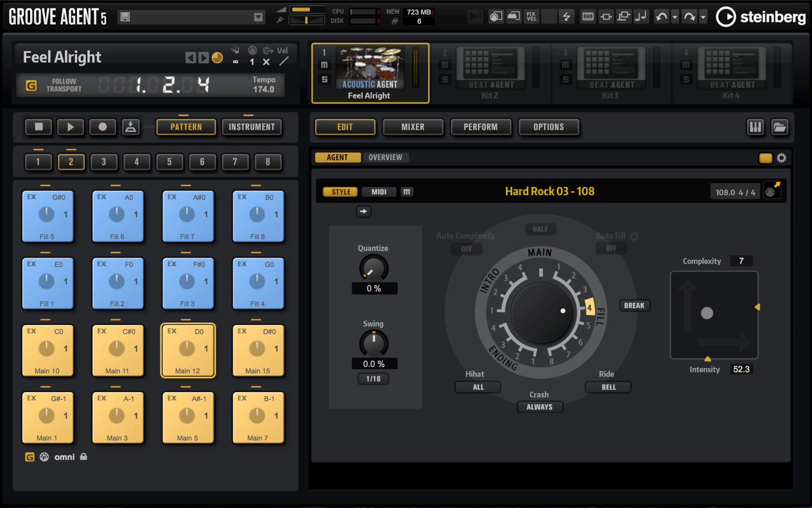Image resolution: width=812 pixels, height=508 pixels.
Task: Open Auto Fill settings gear
Action: (x=634, y=236)
